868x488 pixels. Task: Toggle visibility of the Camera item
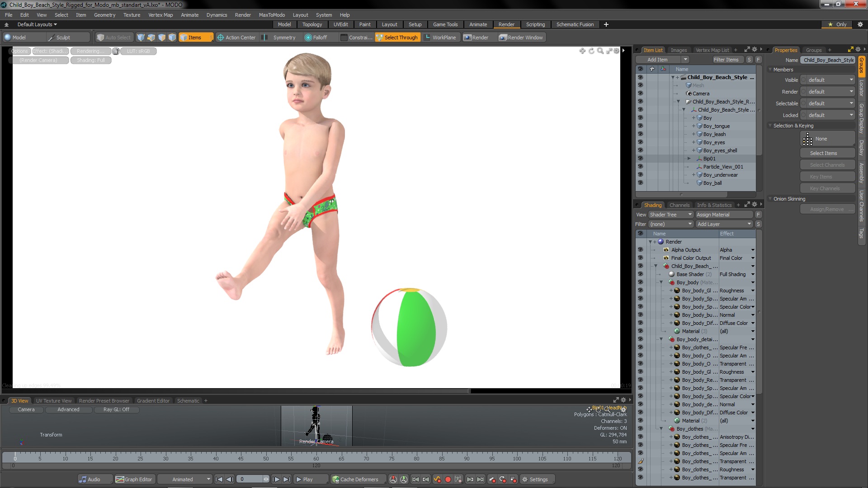[x=640, y=94]
